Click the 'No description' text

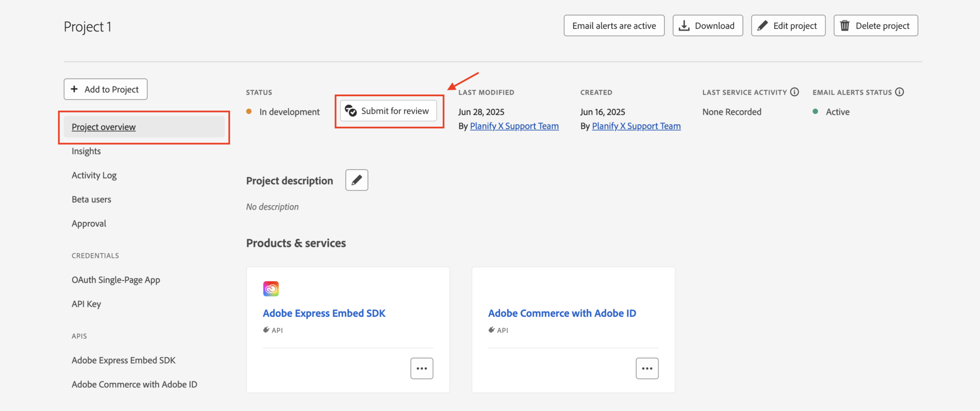[272, 207]
